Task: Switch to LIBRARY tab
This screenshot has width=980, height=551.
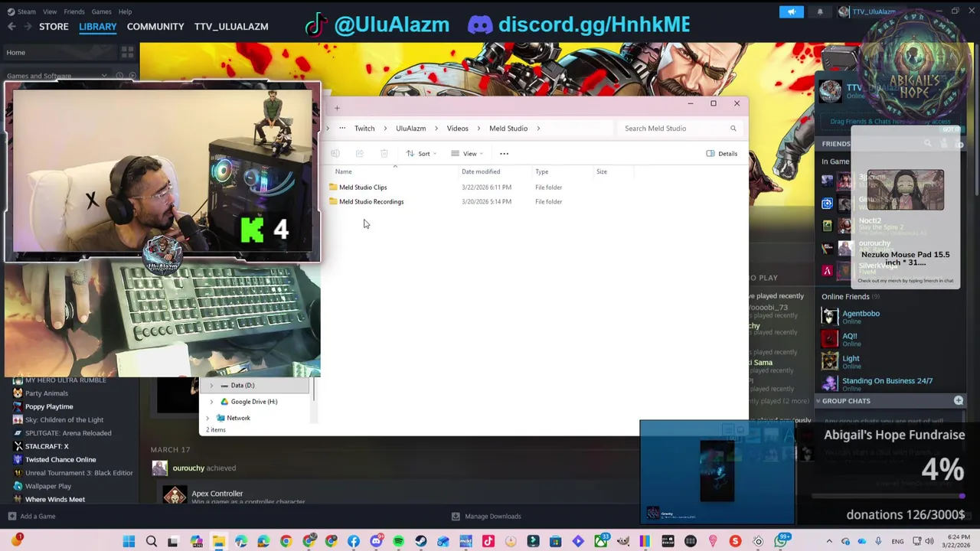Action: pos(98,27)
